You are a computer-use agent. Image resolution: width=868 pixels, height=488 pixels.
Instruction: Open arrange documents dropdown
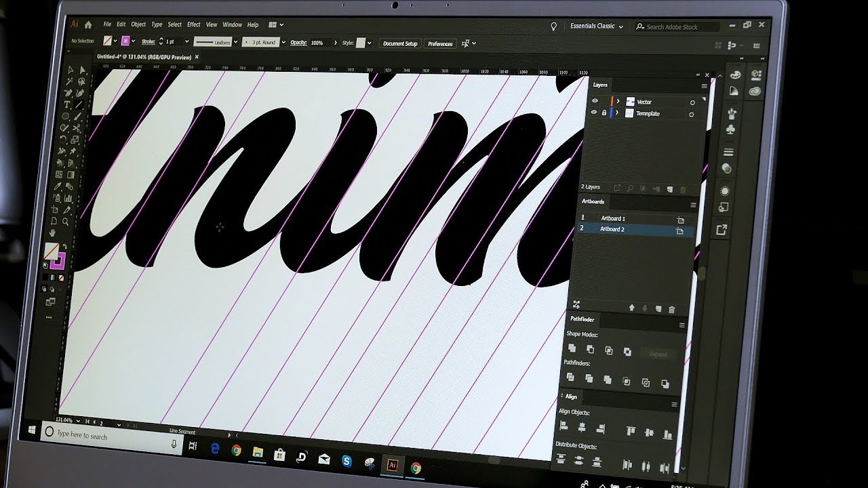coord(275,25)
